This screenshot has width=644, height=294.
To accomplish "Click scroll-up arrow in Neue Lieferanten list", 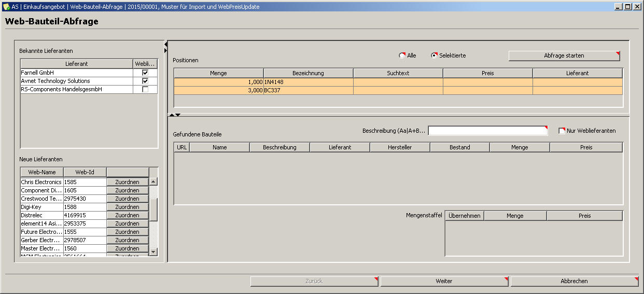I will (153, 181).
